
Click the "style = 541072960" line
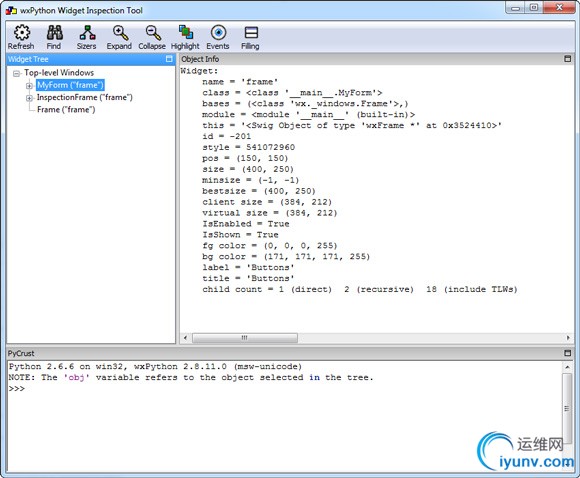coord(248,147)
